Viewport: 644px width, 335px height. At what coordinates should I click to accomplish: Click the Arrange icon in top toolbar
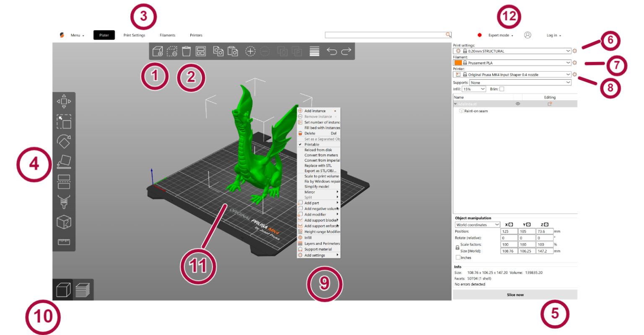coord(201,51)
